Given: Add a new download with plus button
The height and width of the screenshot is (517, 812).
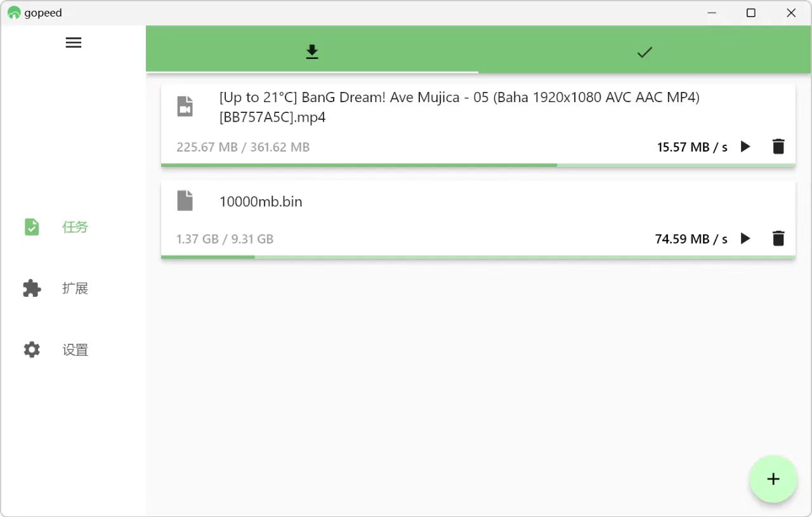Looking at the screenshot, I should pos(773,479).
